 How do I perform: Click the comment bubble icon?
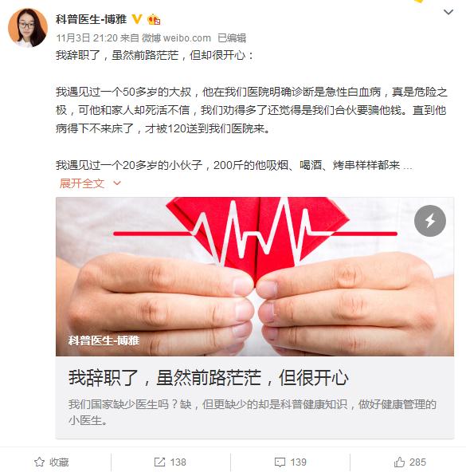point(280,462)
